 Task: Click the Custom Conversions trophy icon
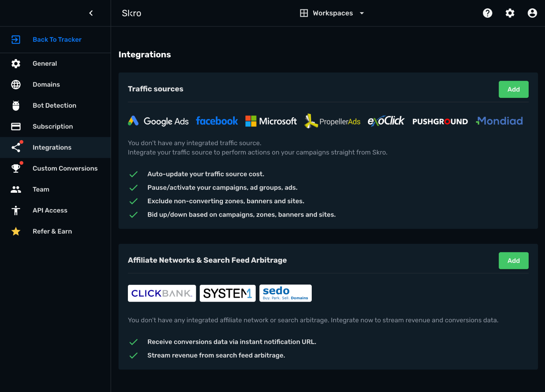pos(16,168)
